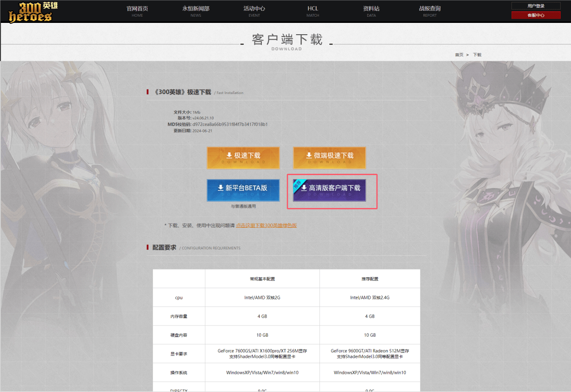The image size is (571, 392).
Task: Open 战报查询 REPORT menu
Action: click(x=430, y=11)
